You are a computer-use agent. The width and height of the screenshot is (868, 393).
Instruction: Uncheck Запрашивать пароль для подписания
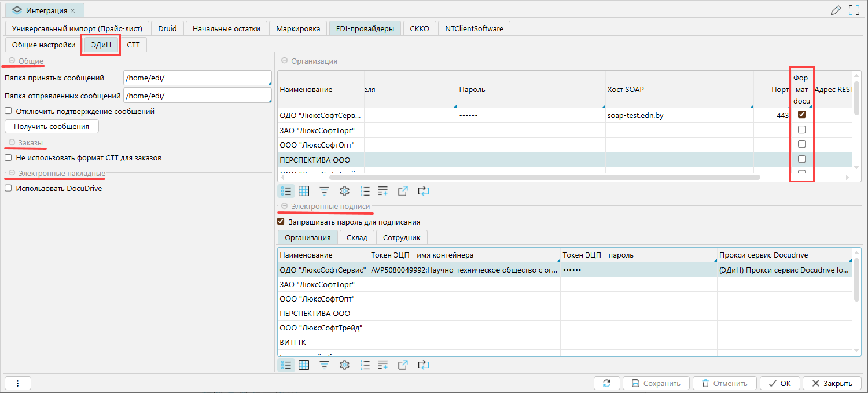tap(281, 222)
